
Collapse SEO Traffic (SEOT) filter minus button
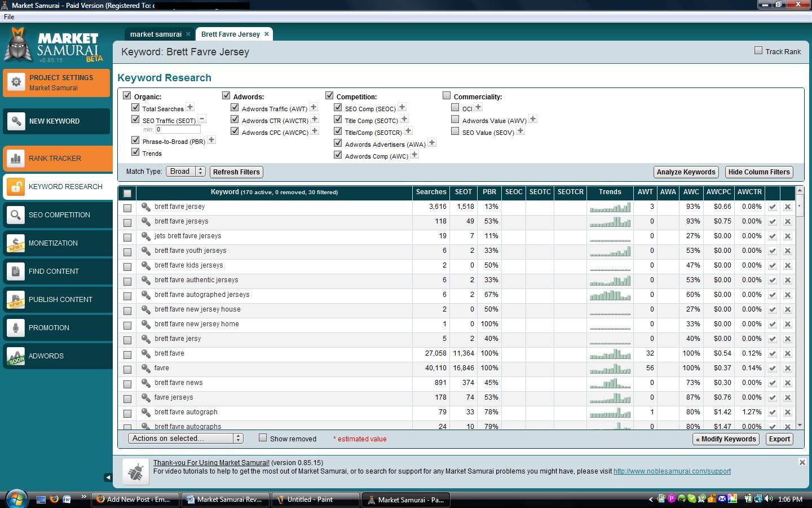(202, 119)
